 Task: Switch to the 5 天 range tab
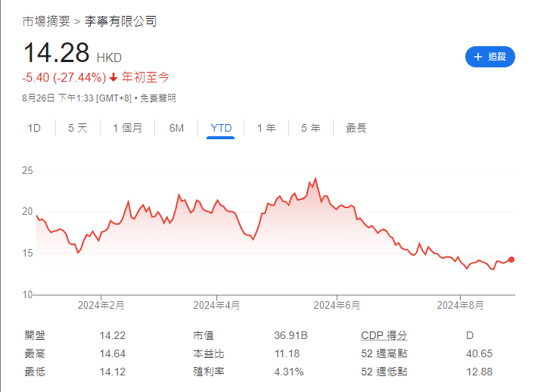(x=78, y=128)
